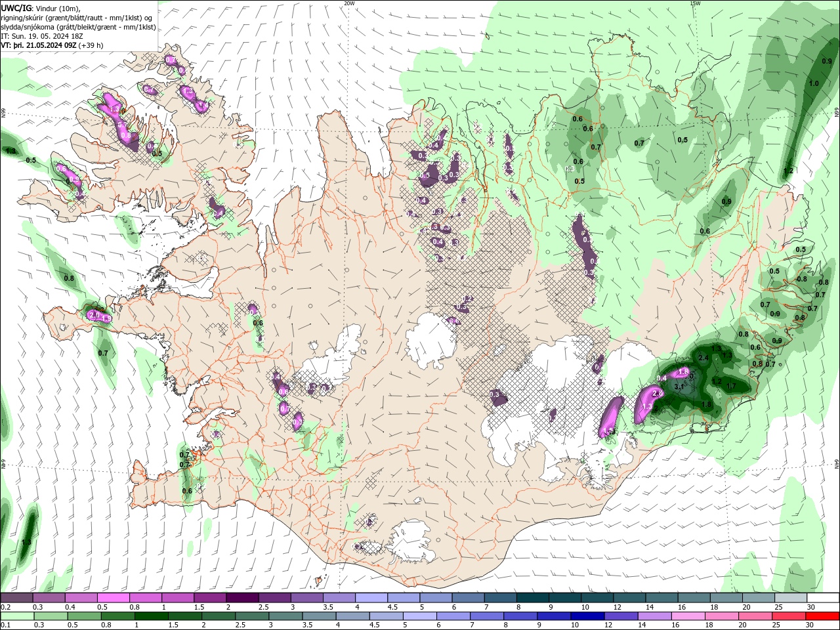Viewport: 840px width, 630px height.
Task: Click the '30' label on the lower rain scale
Action: click(811, 625)
